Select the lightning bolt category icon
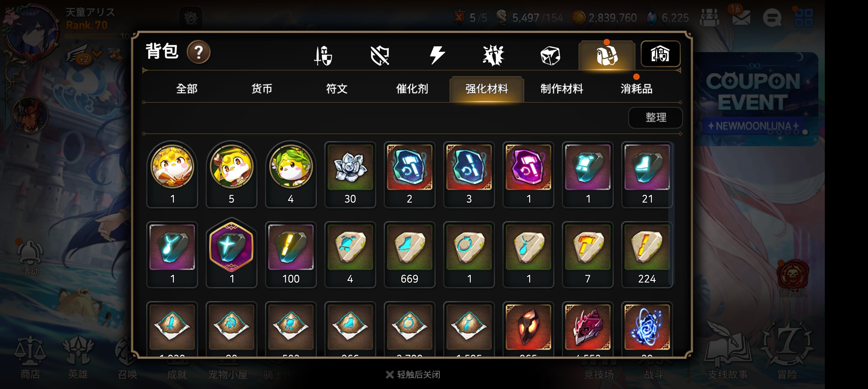The height and width of the screenshot is (389, 868). click(437, 55)
